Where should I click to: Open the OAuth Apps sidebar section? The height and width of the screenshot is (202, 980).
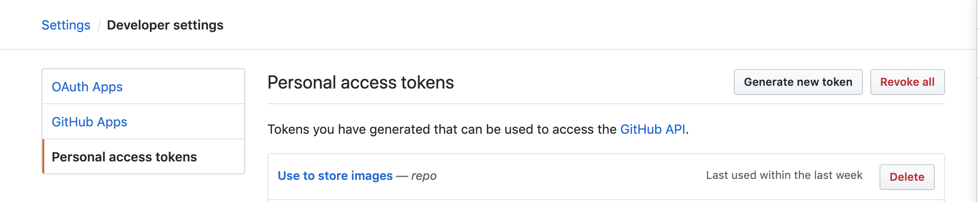[x=87, y=87]
